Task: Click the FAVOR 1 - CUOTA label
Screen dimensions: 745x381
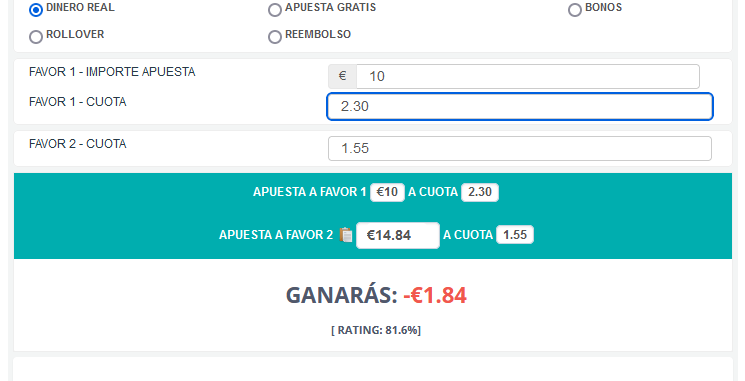Action: [77, 102]
